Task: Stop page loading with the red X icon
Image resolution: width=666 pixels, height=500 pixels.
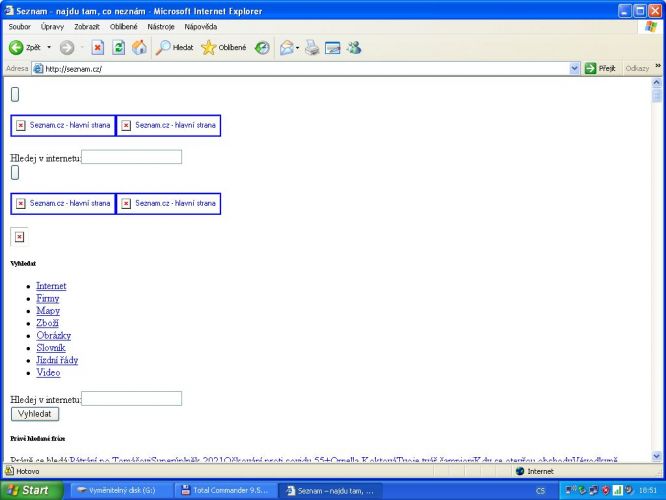Action: [x=98, y=48]
